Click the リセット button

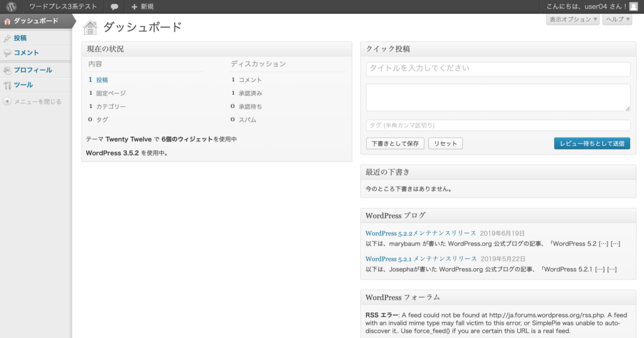446,143
